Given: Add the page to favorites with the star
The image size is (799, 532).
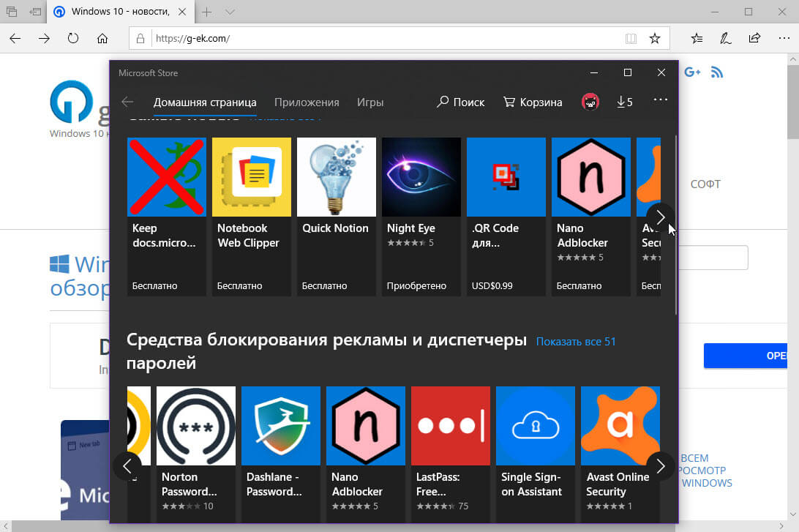Looking at the screenshot, I should point(656,38).
